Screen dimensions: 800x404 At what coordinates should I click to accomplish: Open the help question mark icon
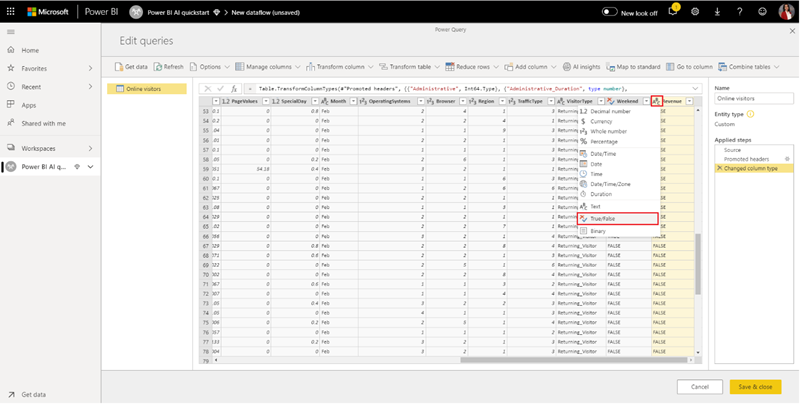click(742, 11)
